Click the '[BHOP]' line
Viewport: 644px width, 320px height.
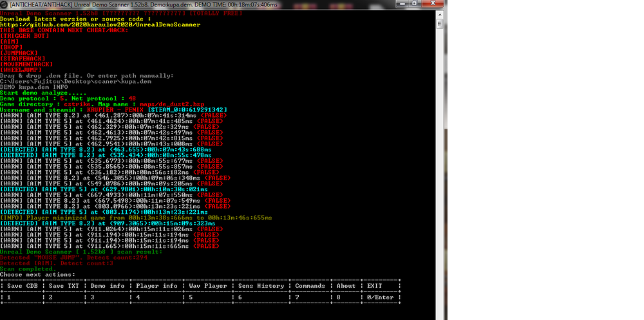coord(11,48)
